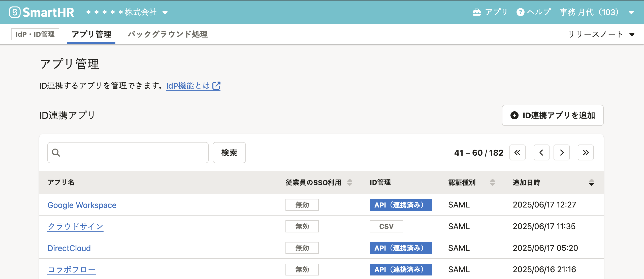This screenshot has height=279, width=644.
Task: Open the user menu 事務 月代 (103)
Action: pos(597,12)
